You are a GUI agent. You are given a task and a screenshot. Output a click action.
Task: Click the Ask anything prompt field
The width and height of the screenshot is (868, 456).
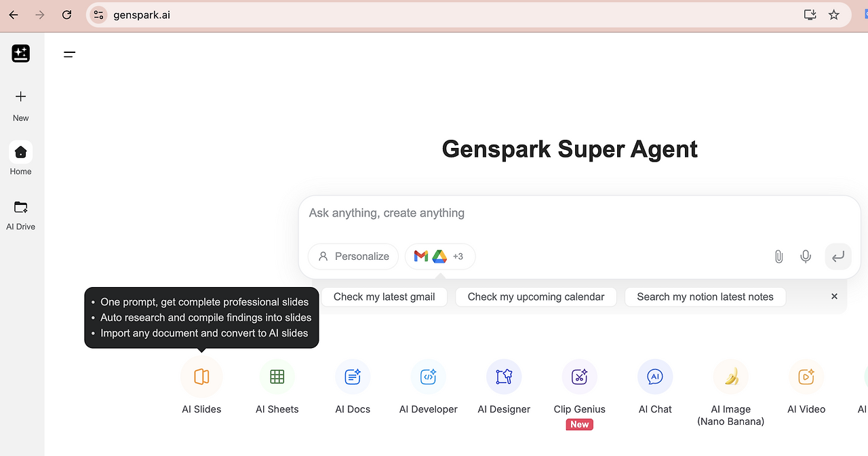pyautogui.click(x=579, y=213)
